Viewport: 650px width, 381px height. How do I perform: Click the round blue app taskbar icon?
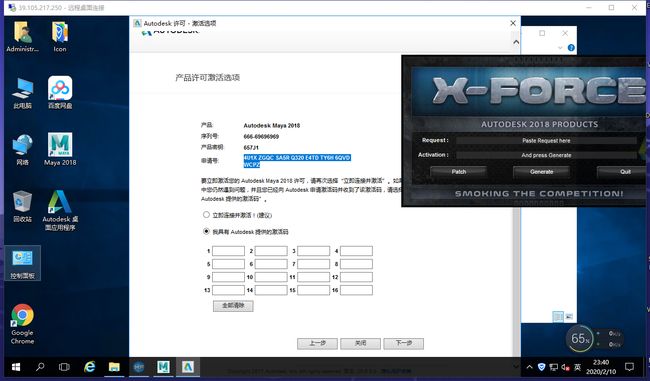pyautogui.click(x=138, y=367)
